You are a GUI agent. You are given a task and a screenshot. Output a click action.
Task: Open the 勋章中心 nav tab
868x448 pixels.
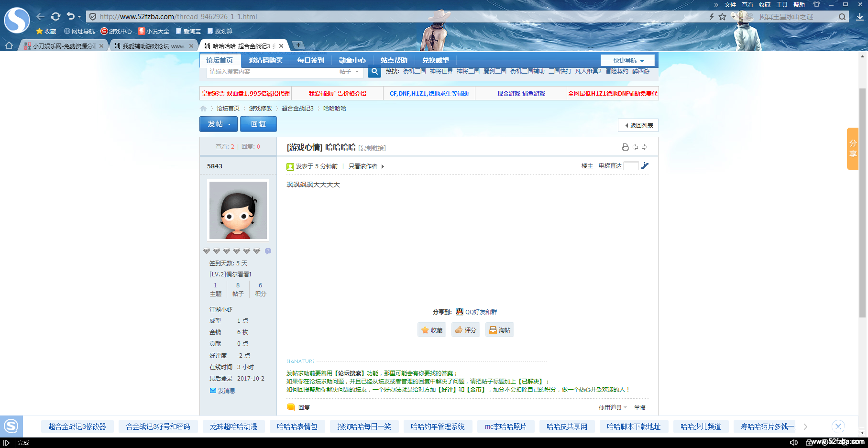[x=352, y=60]
